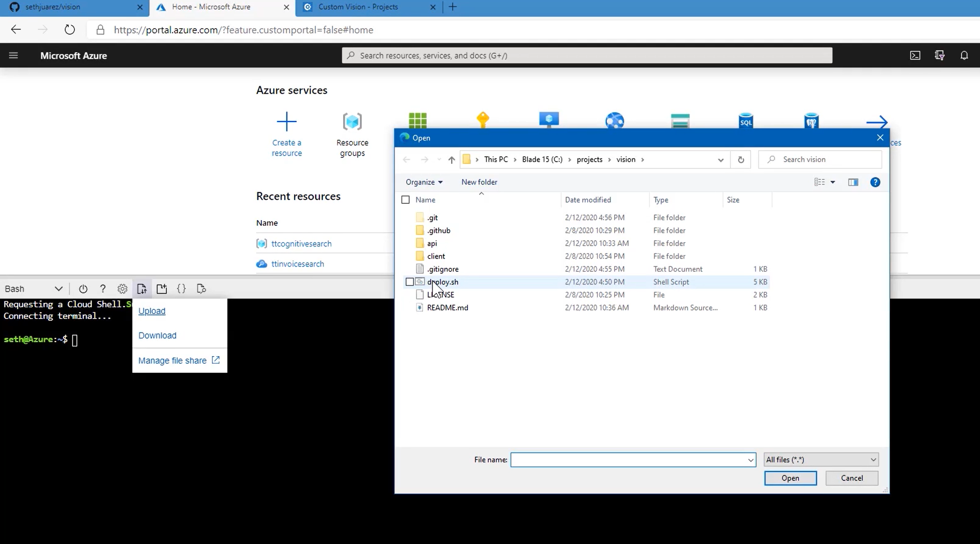Expand the address path history dropdown
Viewport: 980px width, 544px height.
[721, 160]
